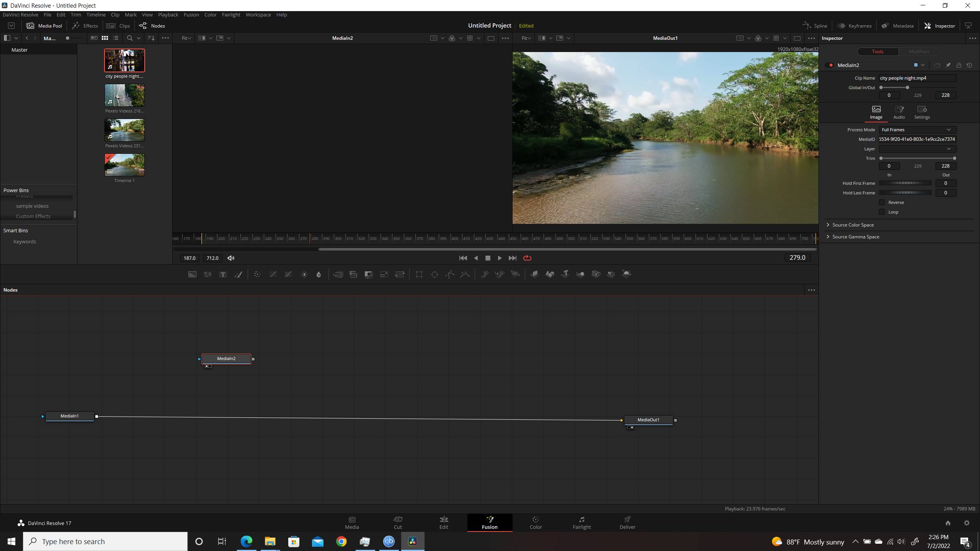The height and width of the screenshot is (551, 980).
Task: Enable the Loop checkbox
Action: (882, 212)
